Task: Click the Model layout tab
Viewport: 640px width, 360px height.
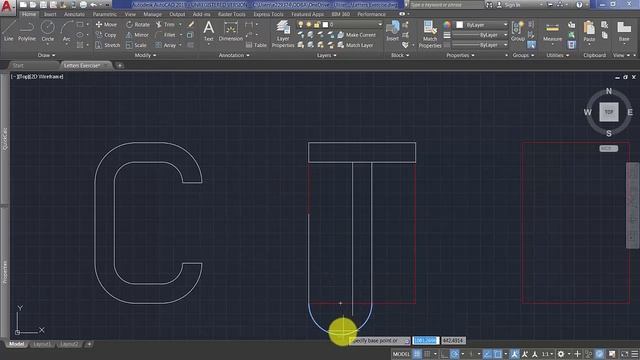Action: click(16, 344)
